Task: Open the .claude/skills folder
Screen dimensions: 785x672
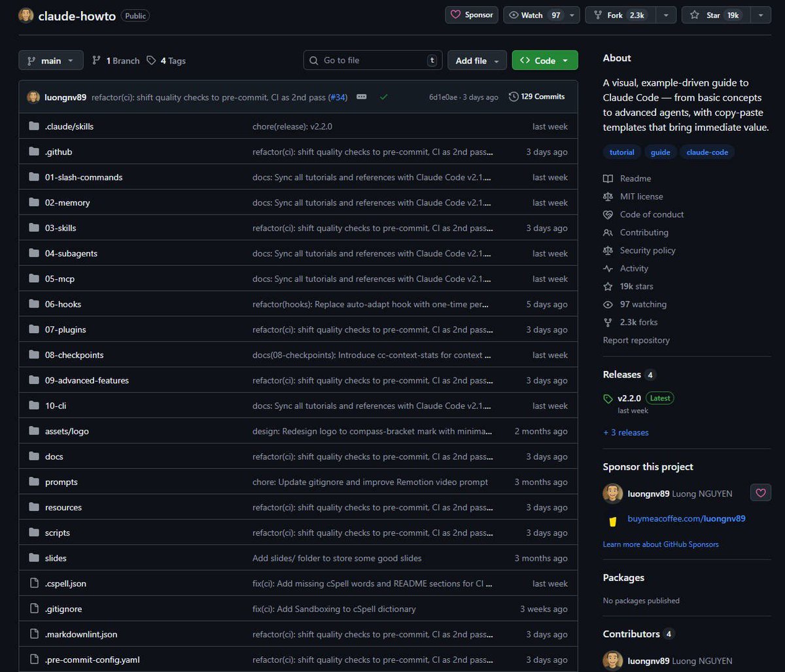Action: [69, 126]
